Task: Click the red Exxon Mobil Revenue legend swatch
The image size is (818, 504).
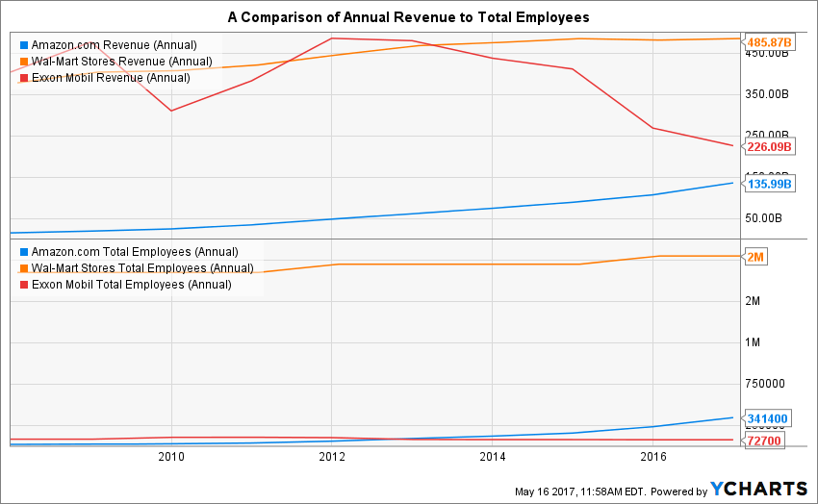Action: (24, 78)
